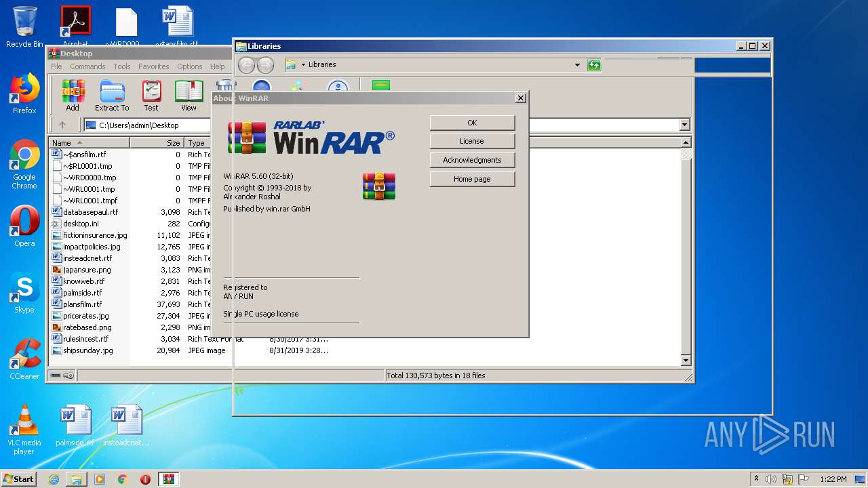Viewport: 868px width, 488px height.
Task: Select the Google Chrome desktop shortcut
Action: click(x=24, y=165)
